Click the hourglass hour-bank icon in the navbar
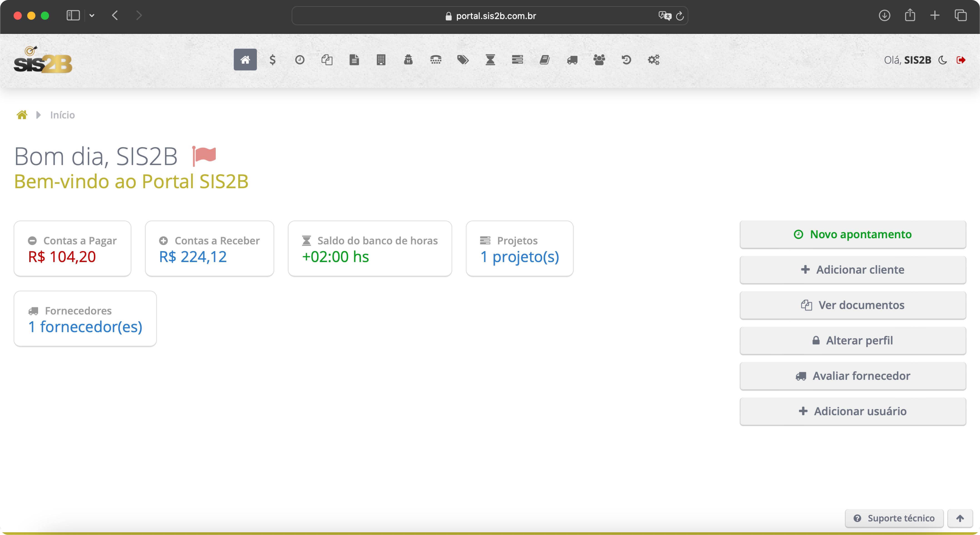This screenshot has height=535, width=980. click(x=490, y=60)
